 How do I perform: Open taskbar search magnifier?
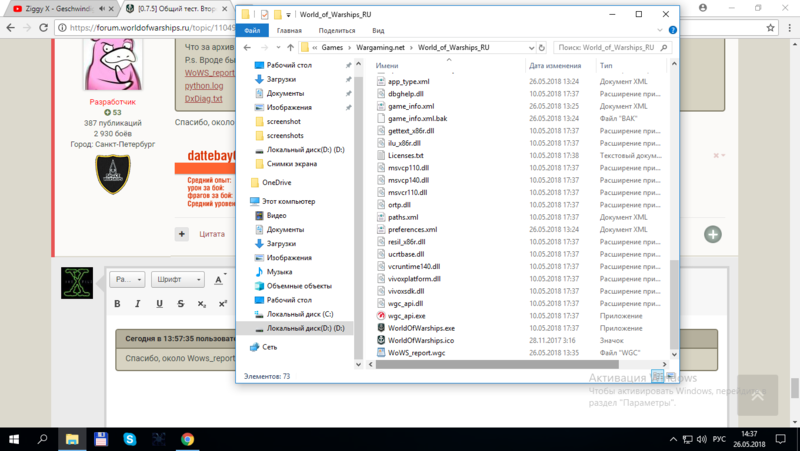tap(43, 439)
